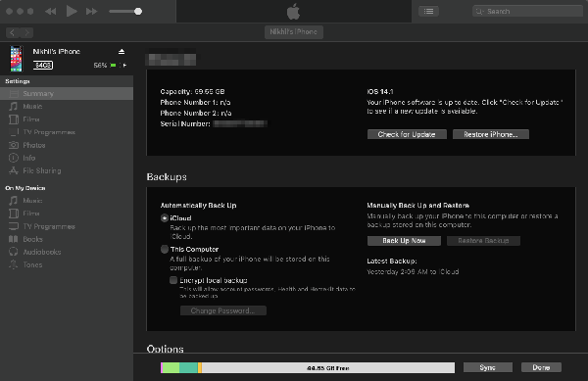The width and height of the screenshot is (588, 381).
Task: Open File Sharing in the sidebar
Action: (x=67, y=170)
